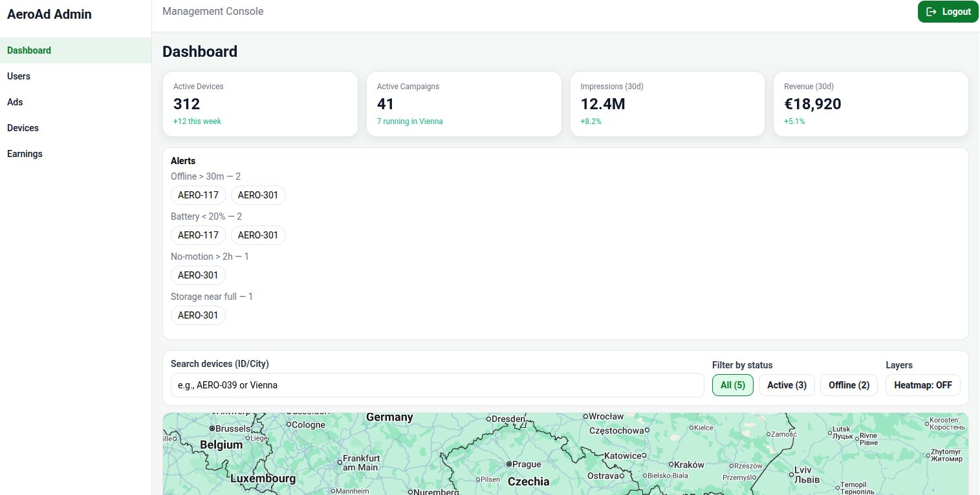Toggle the Heatmap: OFF layer button
Screen dimensions: 980x495
[923, 385]
